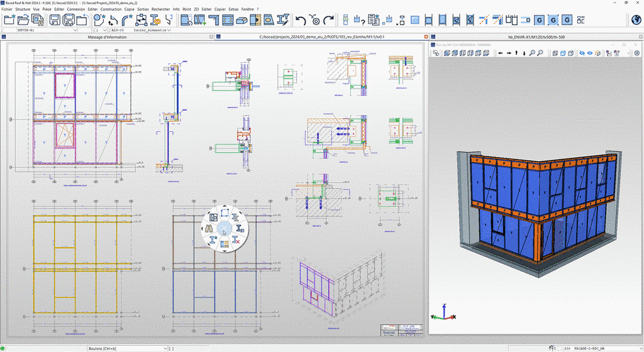Screen dimensions: 644x352
Task: Open the ENVIR-X1 dropdown
Action: coord(75,30)
